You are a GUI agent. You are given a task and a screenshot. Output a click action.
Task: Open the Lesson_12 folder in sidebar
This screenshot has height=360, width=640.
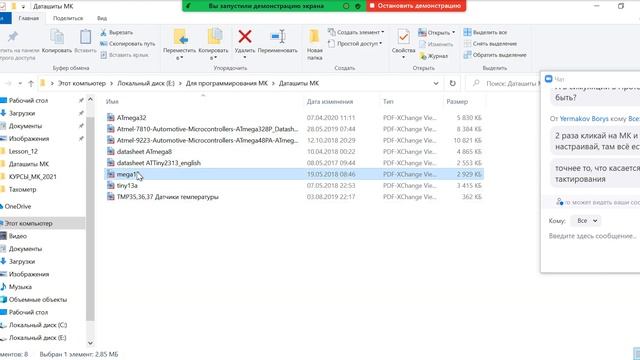[23, 151]
